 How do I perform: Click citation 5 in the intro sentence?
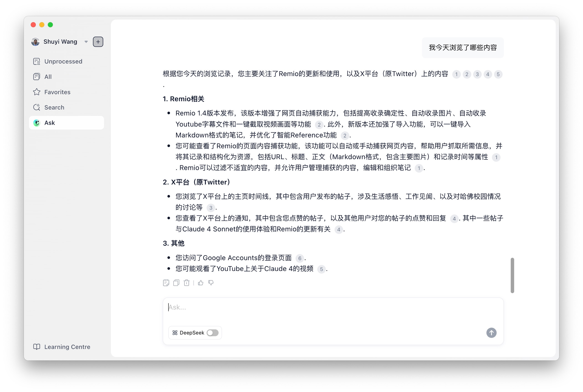click(x=498, y=74)
